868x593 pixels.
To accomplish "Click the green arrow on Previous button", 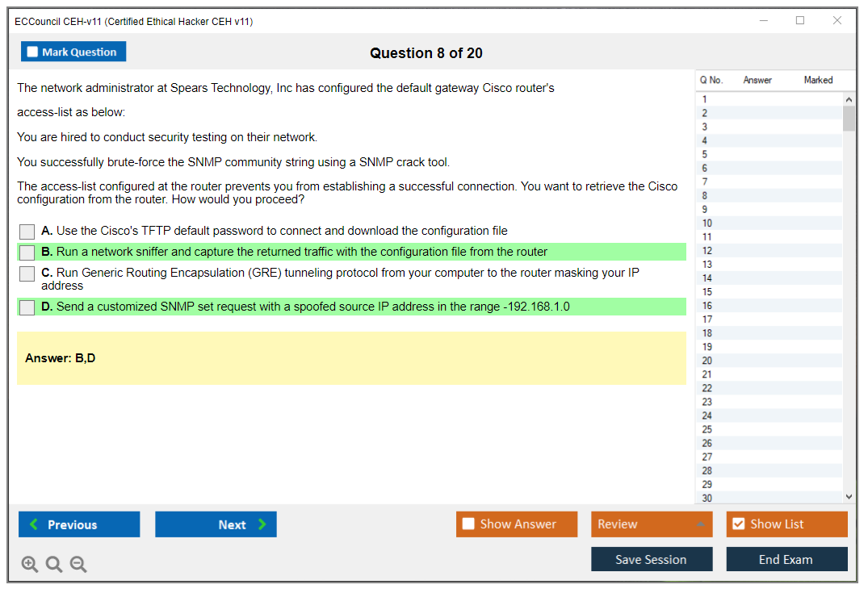I will point(34,524).
